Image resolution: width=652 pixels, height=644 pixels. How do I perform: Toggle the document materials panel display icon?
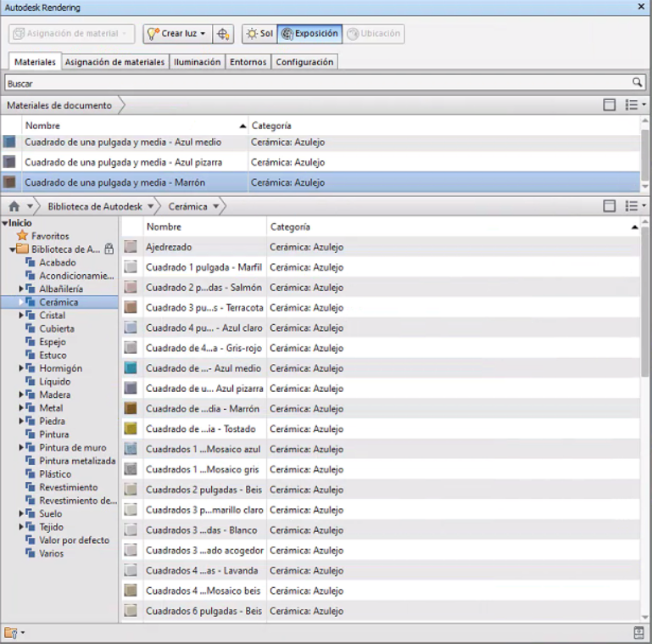609,105
